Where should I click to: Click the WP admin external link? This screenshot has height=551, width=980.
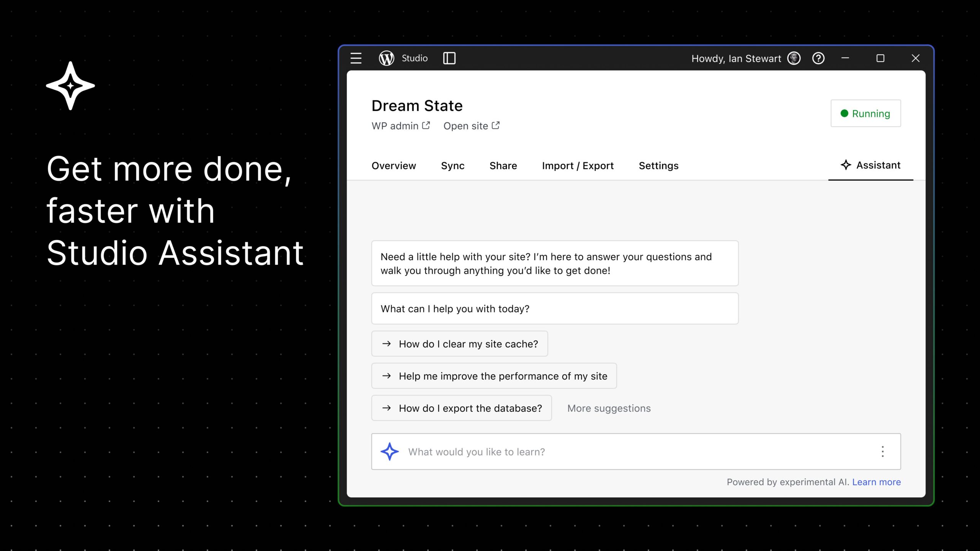[401, 126]
